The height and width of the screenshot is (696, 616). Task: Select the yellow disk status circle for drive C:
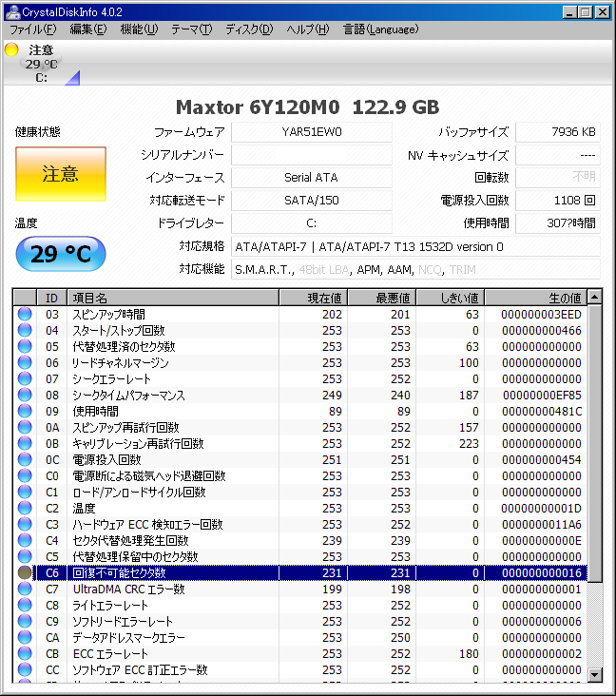click(11, 49)
